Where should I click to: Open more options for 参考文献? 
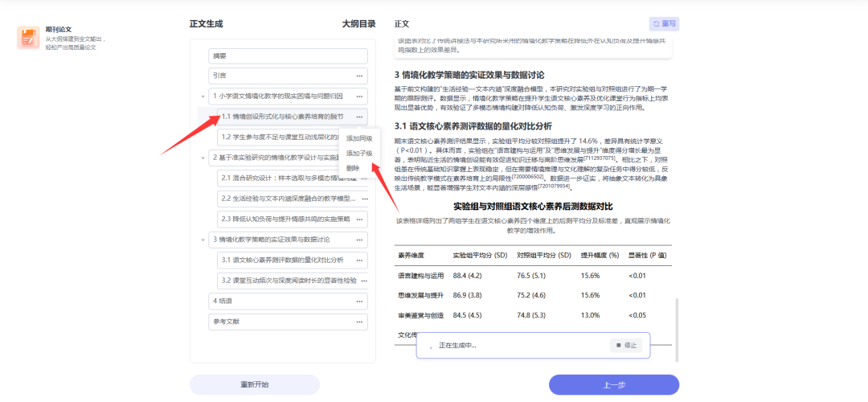(359, 322)
